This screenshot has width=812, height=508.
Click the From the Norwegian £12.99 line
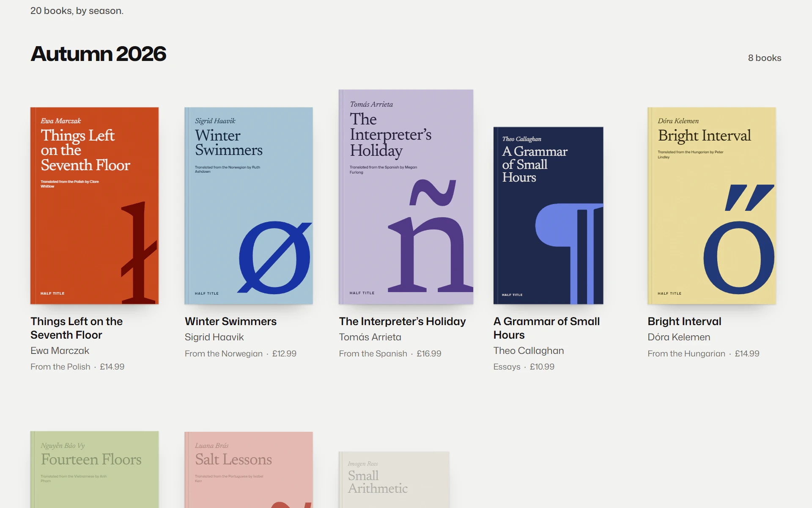[241, 353]
